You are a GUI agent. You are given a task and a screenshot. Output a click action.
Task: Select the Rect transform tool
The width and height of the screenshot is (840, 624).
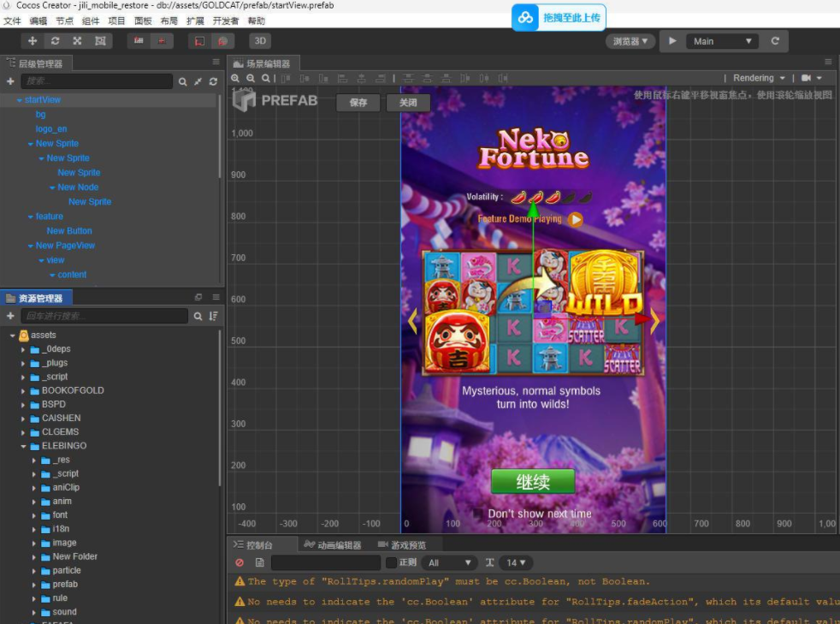coord(99,40)
